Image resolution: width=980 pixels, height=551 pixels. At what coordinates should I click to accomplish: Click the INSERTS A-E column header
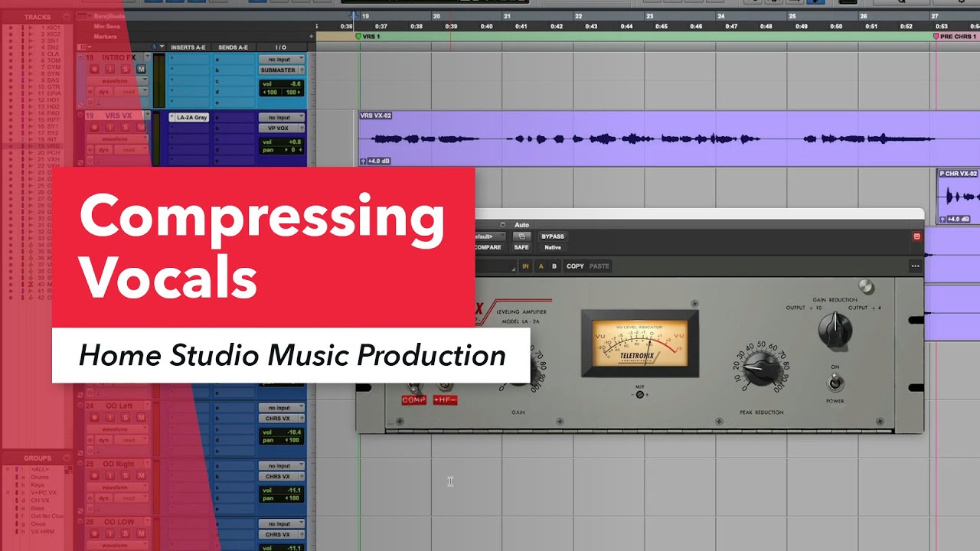pyautogui.click(x=188, y=47)
